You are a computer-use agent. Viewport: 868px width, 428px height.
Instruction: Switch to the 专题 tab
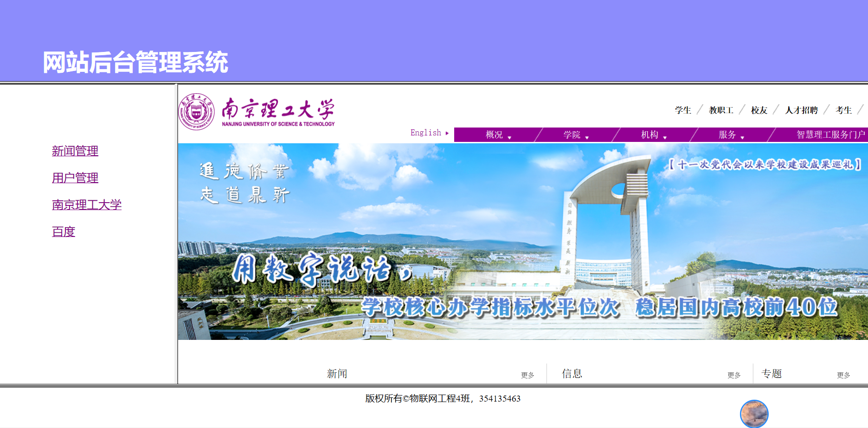773,373
